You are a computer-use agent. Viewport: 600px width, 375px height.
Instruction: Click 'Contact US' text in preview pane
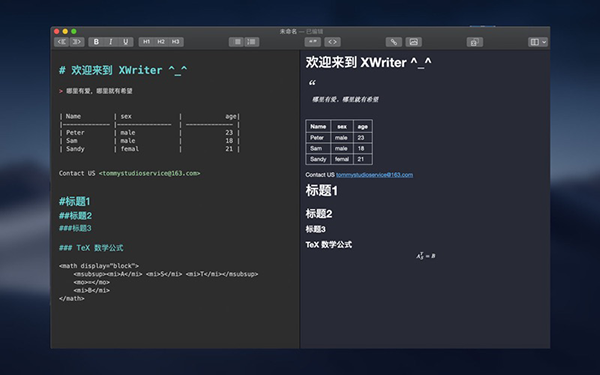tap(320, 175)
